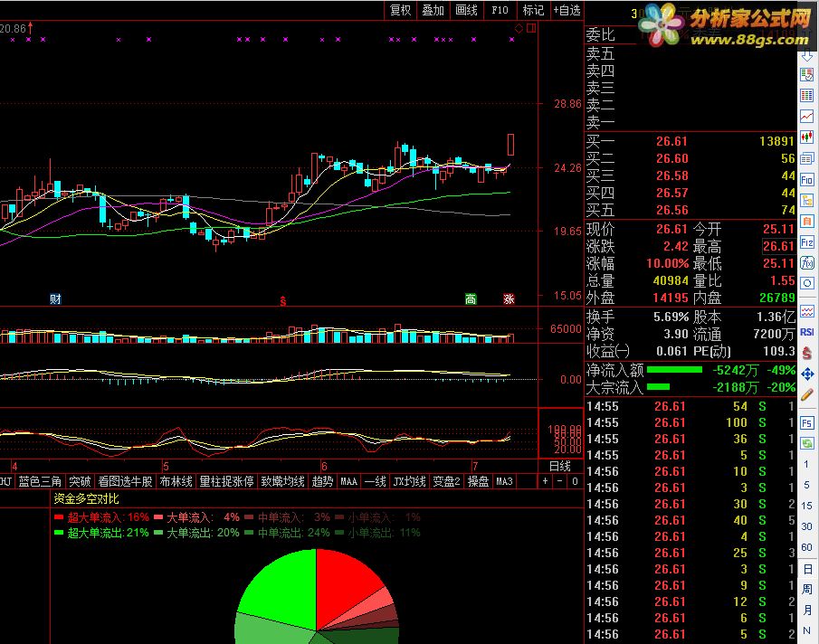Open the 画线 drawing tools
The height and width of the screenshot is (644, 819).
click(x=466, y=10)
